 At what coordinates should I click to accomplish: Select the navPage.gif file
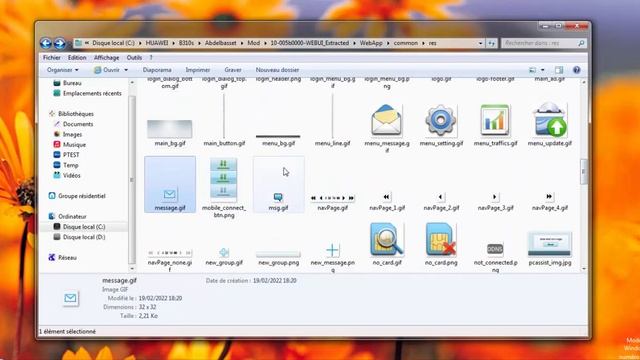pyautogui.click(x=333, y=202)
